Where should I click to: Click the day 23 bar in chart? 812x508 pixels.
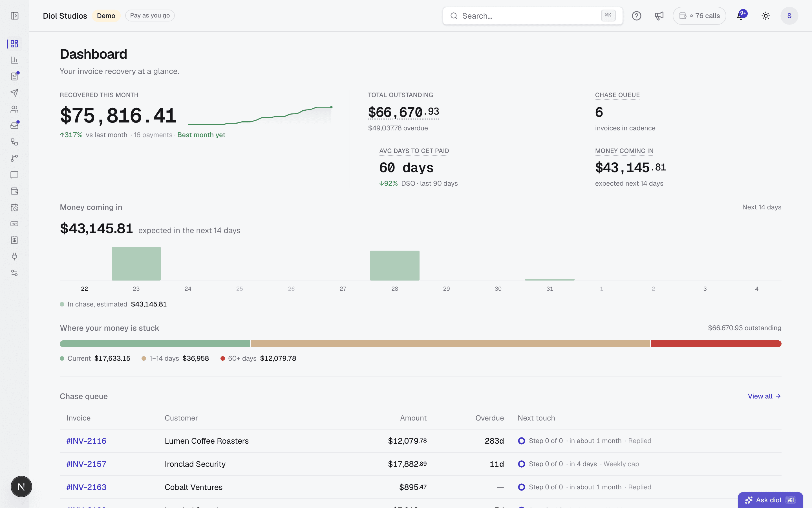point(136,263)
